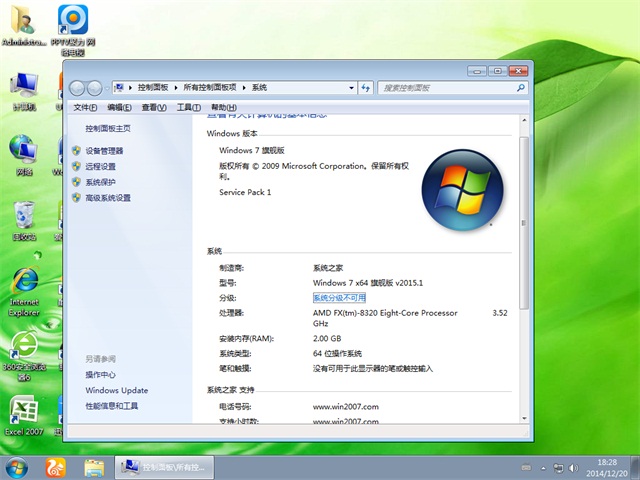Click the search magnifier icon
Screen dimensions: 640x480
point(520,87)
